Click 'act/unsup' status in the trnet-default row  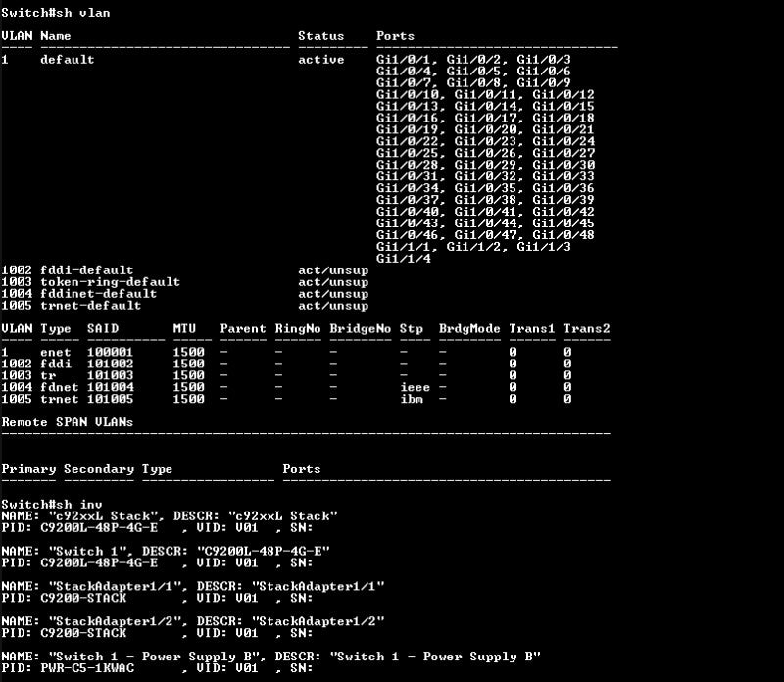[x=333, y=306]
